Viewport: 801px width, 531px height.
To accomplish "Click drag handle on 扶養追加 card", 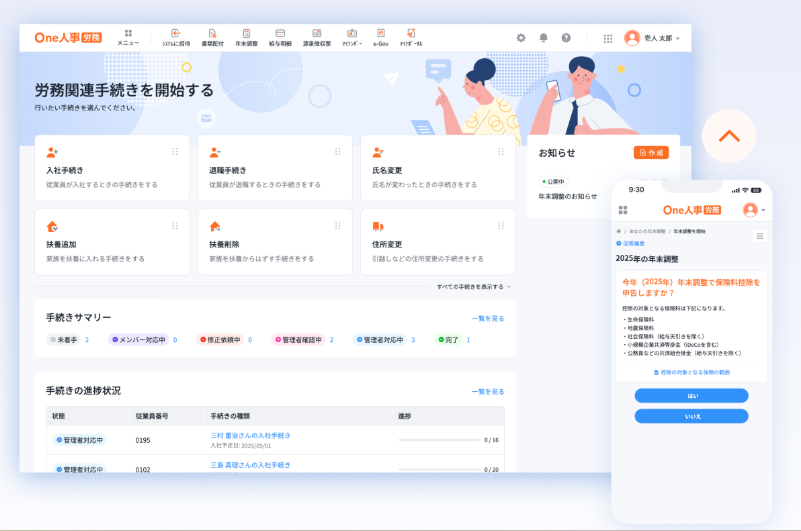I will click(175, 226).
